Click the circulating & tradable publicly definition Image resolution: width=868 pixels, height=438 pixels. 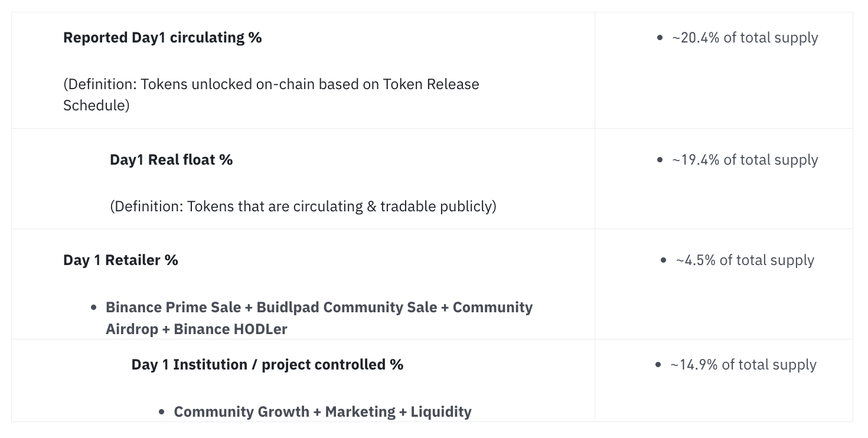303,207
